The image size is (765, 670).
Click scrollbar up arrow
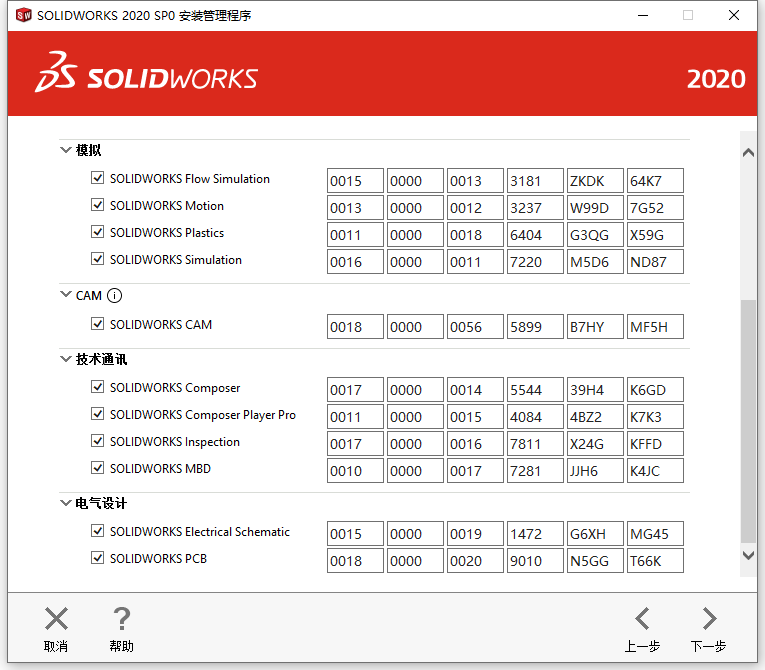click(748, 153)
